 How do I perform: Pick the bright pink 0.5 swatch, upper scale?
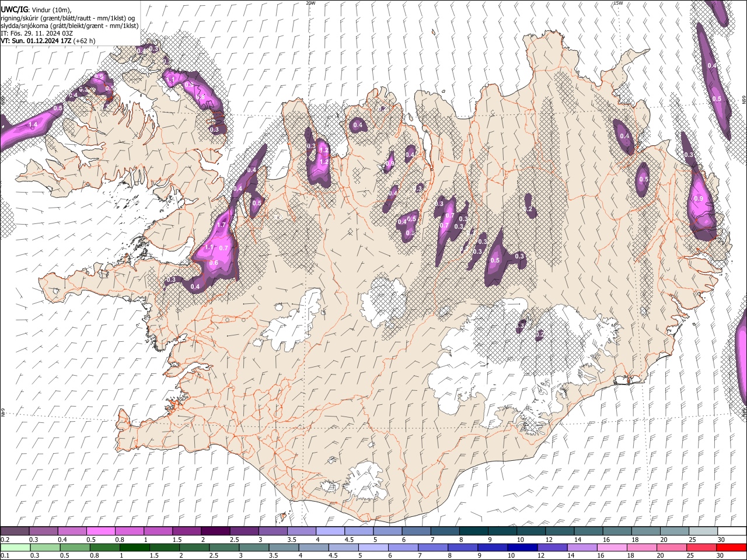100,531
